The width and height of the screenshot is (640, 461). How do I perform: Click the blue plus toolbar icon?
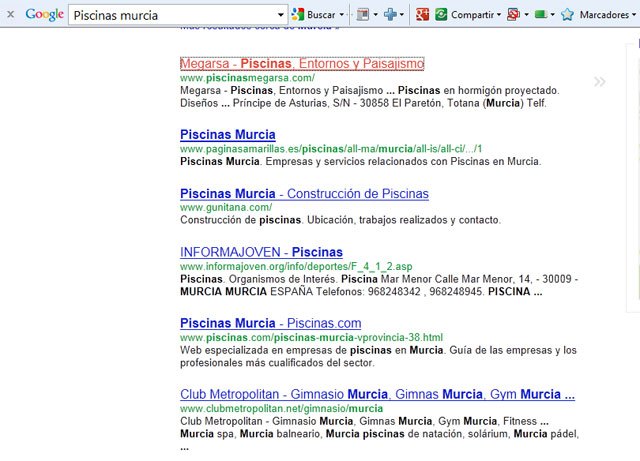pos(390,15)
